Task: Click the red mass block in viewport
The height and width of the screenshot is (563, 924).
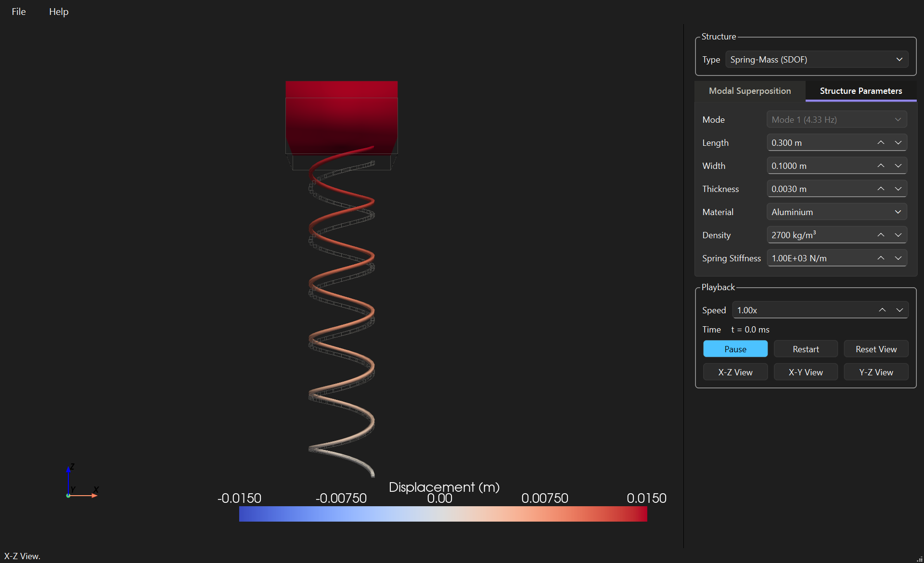Action: coord(342,118)
